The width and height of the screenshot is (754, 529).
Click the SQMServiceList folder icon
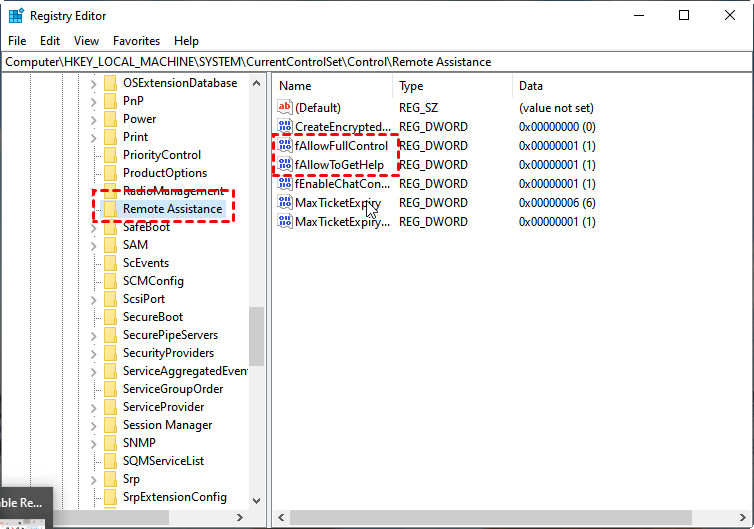[x=111, y=461]
